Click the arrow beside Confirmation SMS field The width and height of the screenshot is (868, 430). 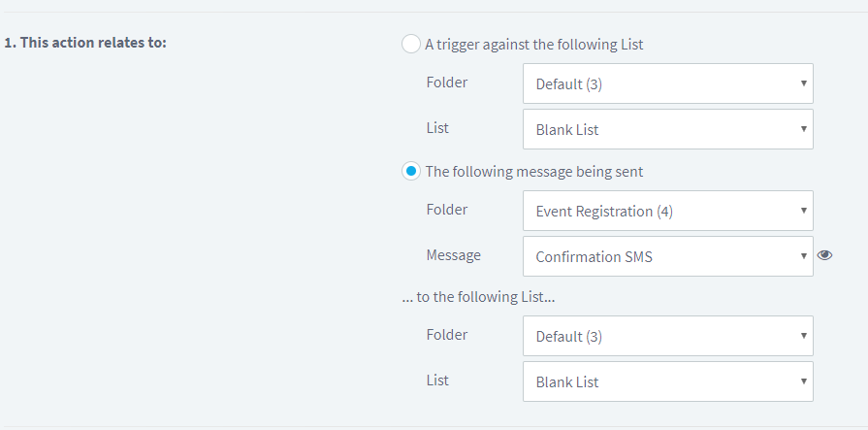803,256
